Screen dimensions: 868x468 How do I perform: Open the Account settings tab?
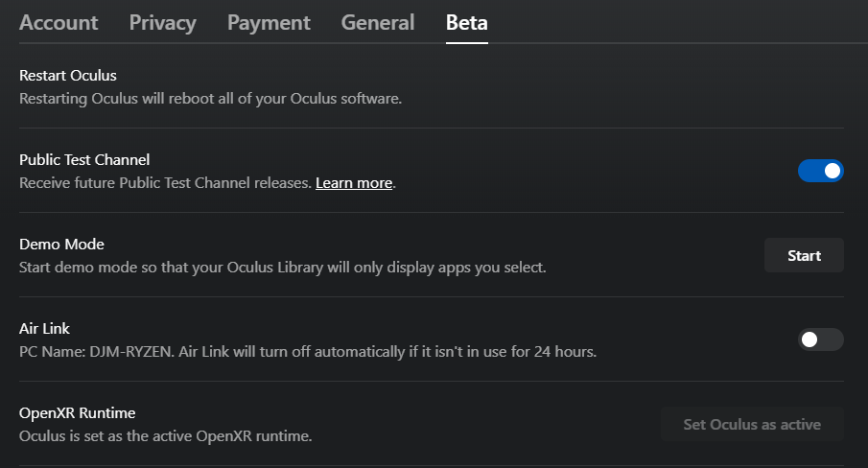(59, 22)
